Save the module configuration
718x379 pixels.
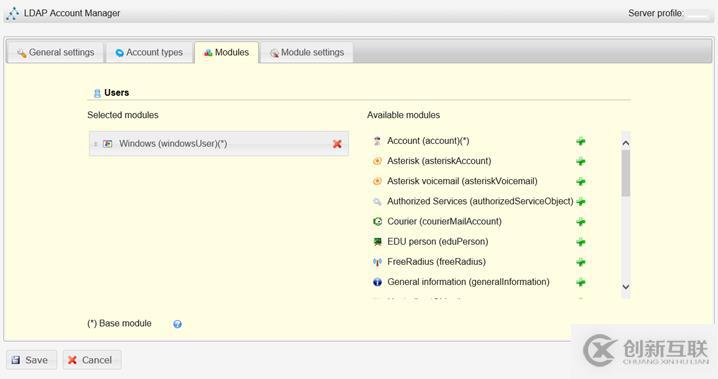pyautogui.click(x=31, y=360)
